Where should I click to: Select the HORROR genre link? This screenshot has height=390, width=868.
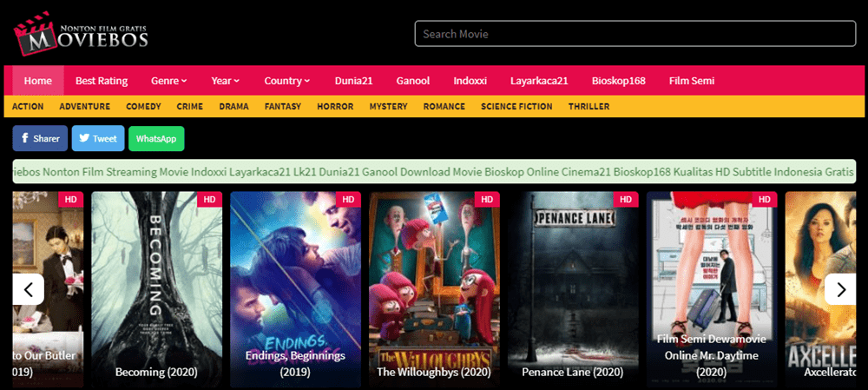(335, 106)
